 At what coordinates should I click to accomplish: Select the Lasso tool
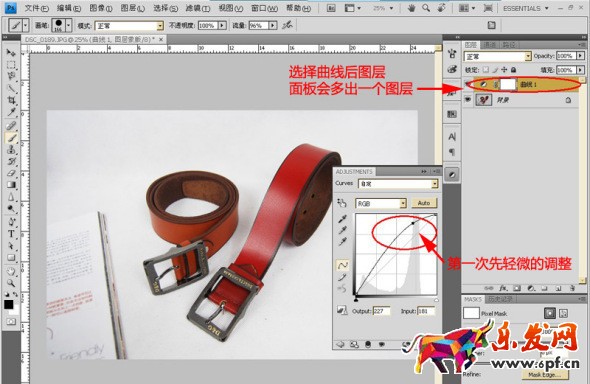click(x=11, y=76)
